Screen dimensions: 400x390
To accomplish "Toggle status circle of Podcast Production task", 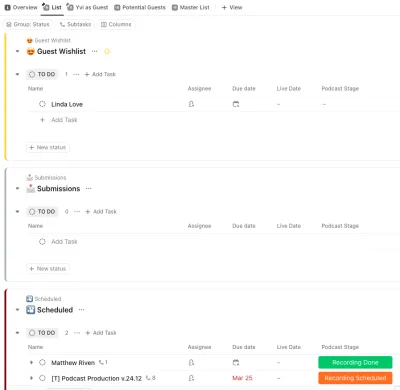I will pyautogui.click(x=42, y=378).
